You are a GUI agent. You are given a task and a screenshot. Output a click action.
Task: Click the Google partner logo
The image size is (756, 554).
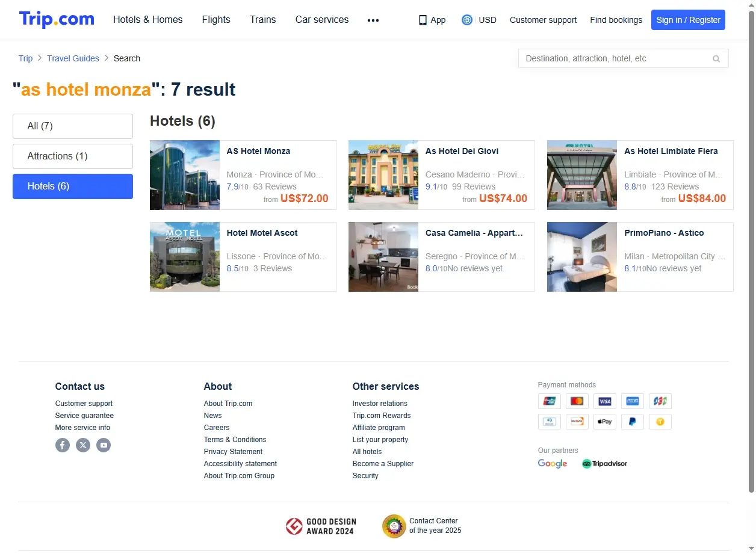coord(553,464)
